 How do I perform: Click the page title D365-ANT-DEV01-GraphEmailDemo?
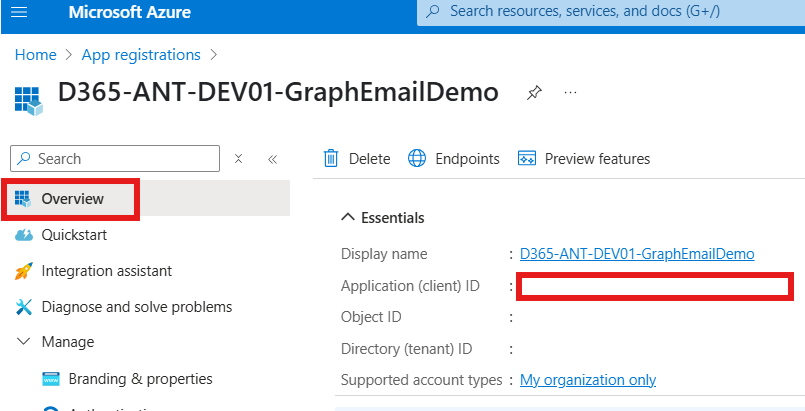[278, 93]
